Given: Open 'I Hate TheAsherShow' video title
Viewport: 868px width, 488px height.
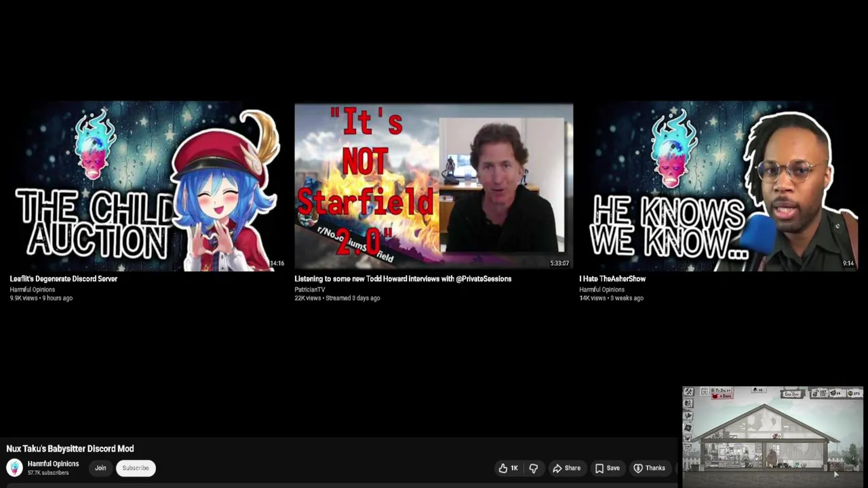Looking at the screenshot, I should click(612, 279).
